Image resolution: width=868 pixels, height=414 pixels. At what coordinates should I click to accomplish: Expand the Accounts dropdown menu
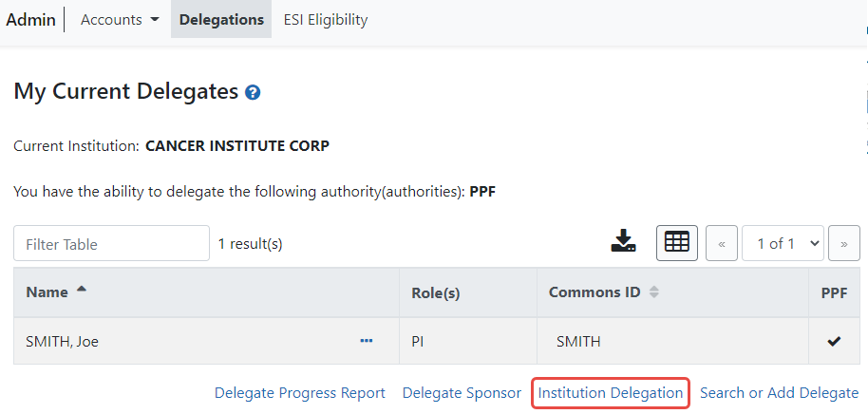120,20
